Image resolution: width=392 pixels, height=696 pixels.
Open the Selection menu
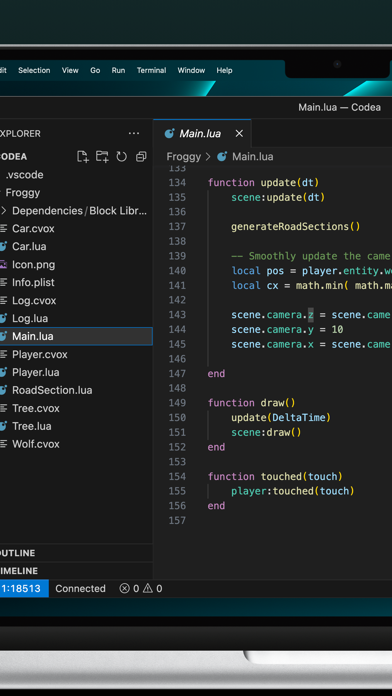34,70
